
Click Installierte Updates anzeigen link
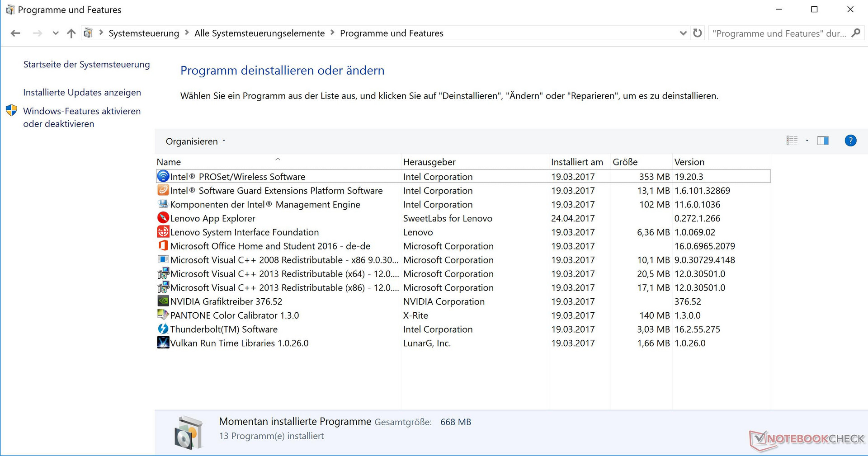tap(82, 93)
